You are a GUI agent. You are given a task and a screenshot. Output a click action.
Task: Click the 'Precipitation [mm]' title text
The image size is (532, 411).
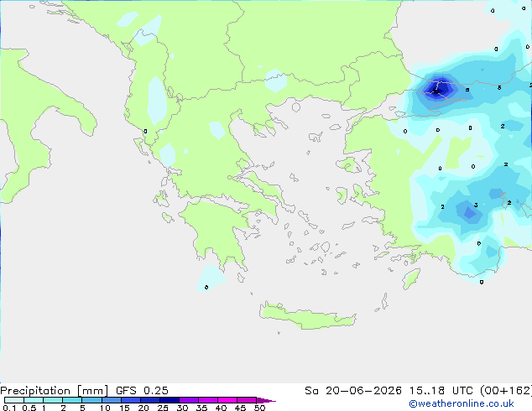[x=55, y=391]
